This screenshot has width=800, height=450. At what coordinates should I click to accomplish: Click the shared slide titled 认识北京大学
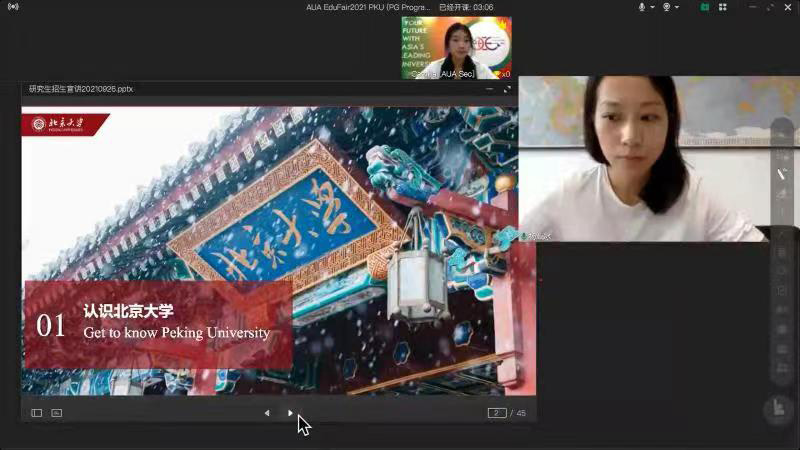(279, 251)
